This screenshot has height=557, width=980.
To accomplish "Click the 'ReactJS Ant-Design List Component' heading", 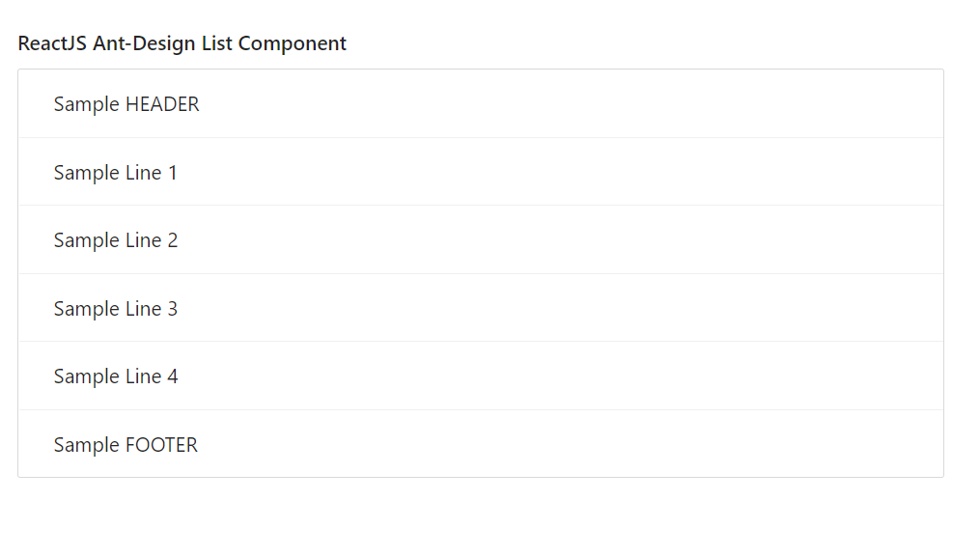I will coord(182,43).
